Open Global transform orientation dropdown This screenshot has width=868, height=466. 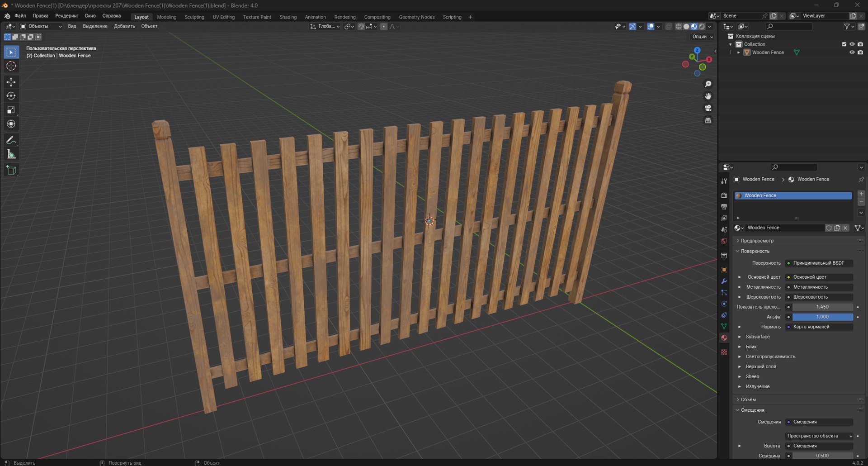click(x=325, y=26)
